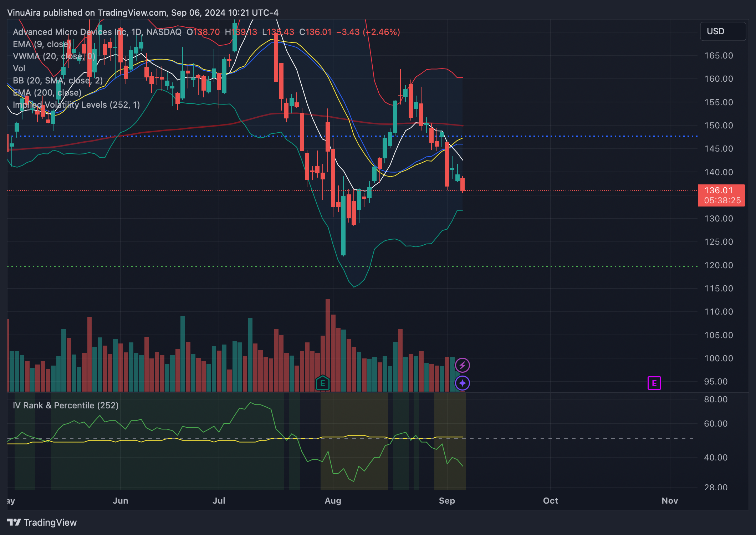Click the 80.00 IV pane axis label
This screenshot has height=535, width=756.
tap(716, 399)
